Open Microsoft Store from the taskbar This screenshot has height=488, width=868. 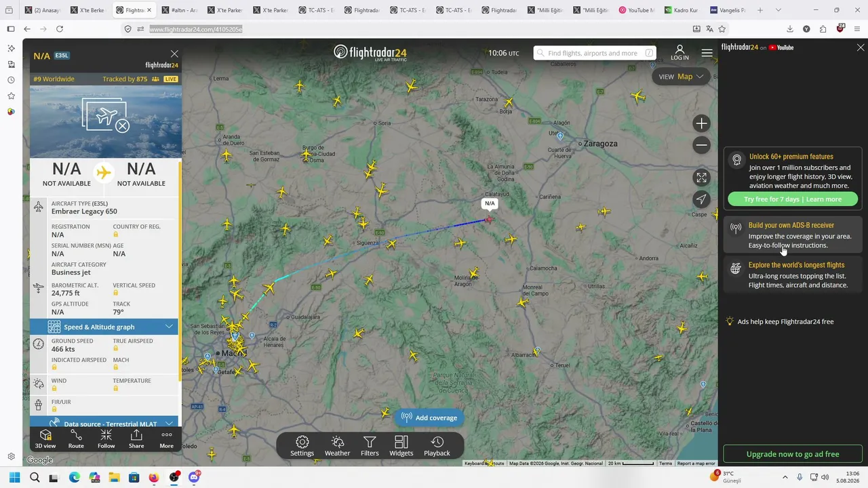coord(134,477)
